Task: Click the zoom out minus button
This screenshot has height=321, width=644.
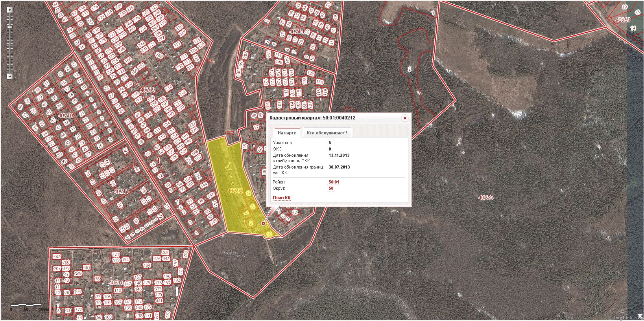Action: pos(10,76)
